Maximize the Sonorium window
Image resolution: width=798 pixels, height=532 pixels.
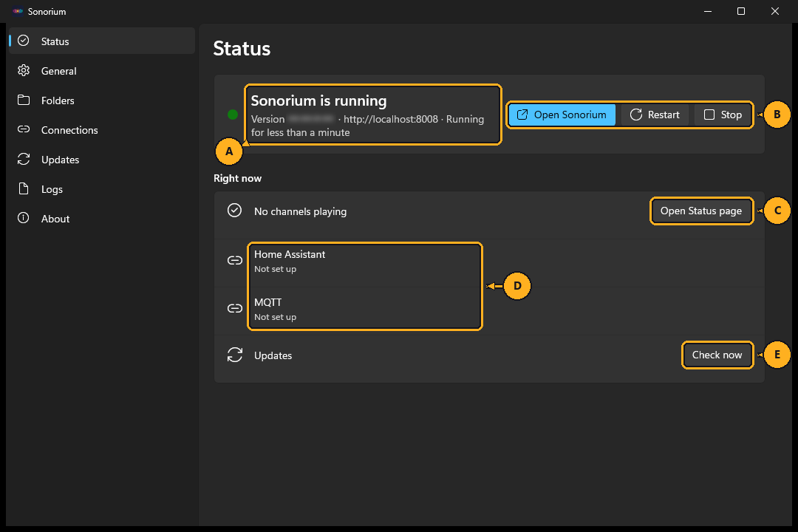(x=741, y=11)
